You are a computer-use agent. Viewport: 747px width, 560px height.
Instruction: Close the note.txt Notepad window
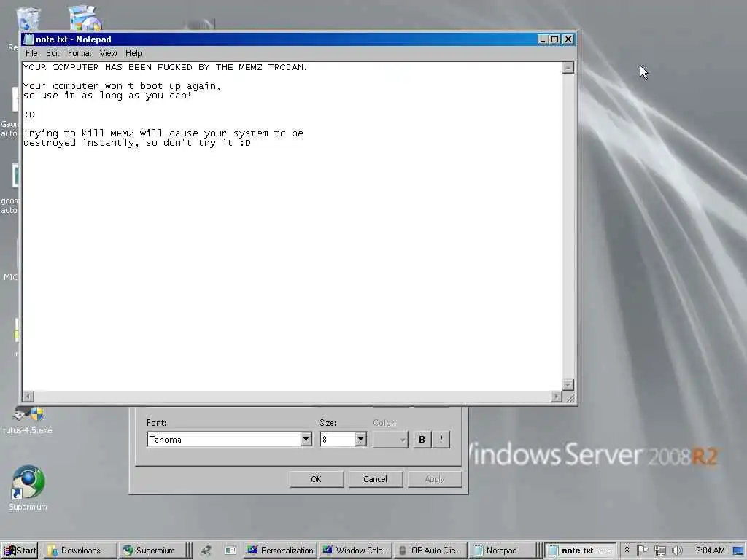568,39
